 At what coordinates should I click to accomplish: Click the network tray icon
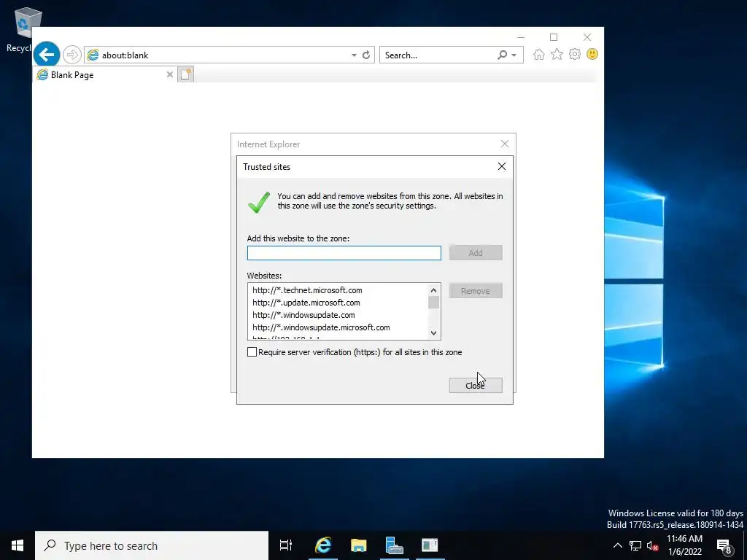[x=635, y=545]
